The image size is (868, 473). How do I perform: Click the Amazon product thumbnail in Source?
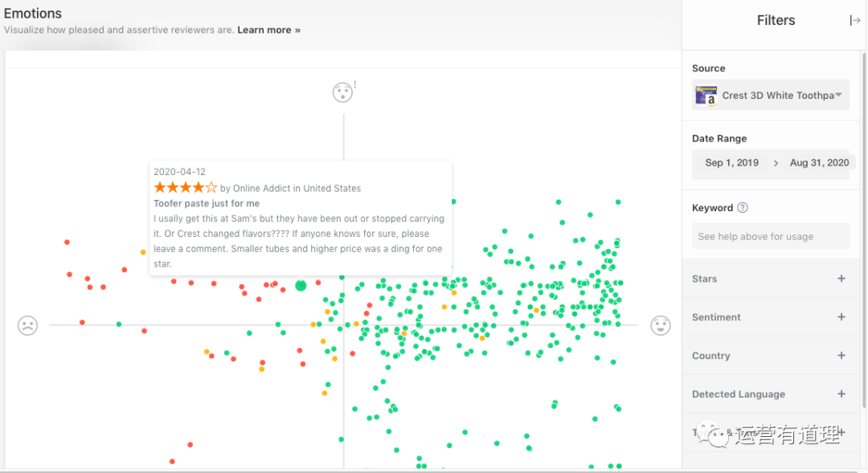pyautogui.click(x=706, y=96)
